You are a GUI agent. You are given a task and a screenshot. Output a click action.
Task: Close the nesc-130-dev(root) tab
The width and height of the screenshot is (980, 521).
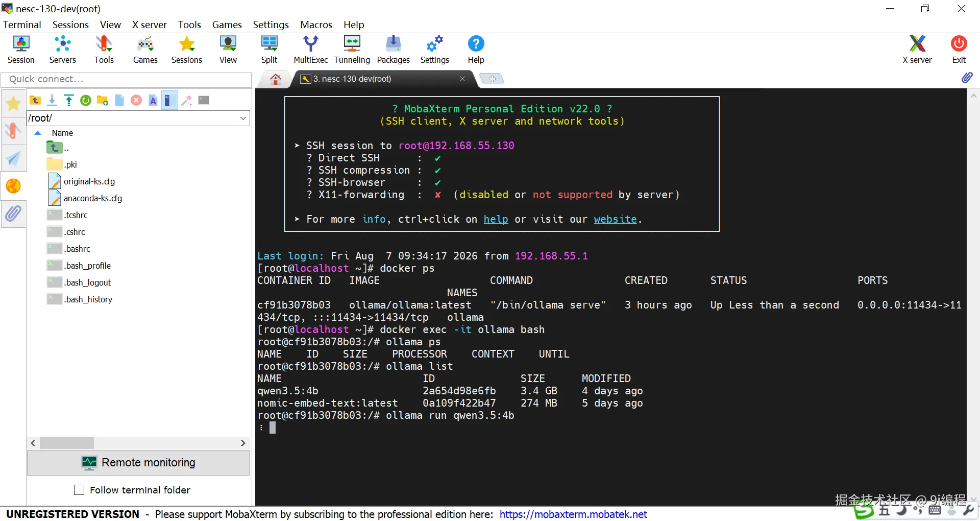pos(462,79)
